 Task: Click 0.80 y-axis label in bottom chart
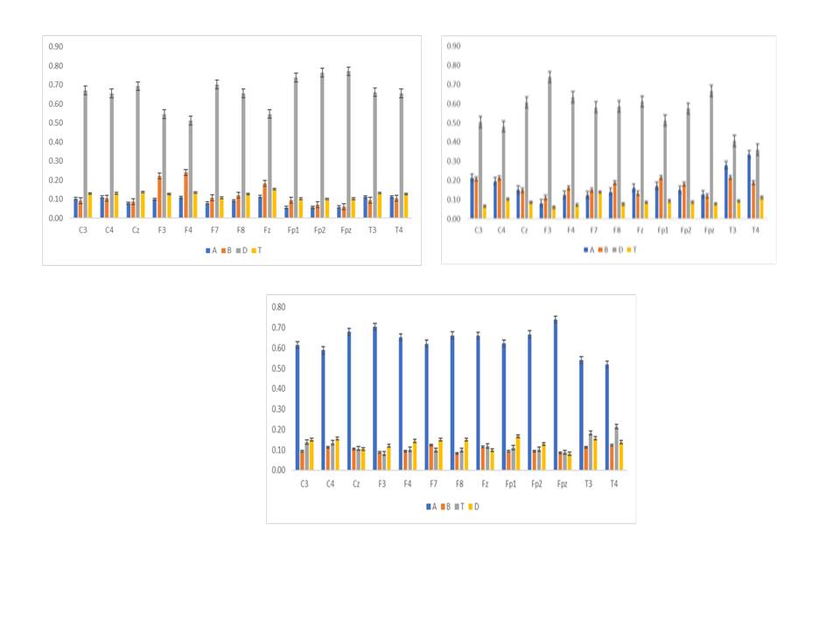279,307
